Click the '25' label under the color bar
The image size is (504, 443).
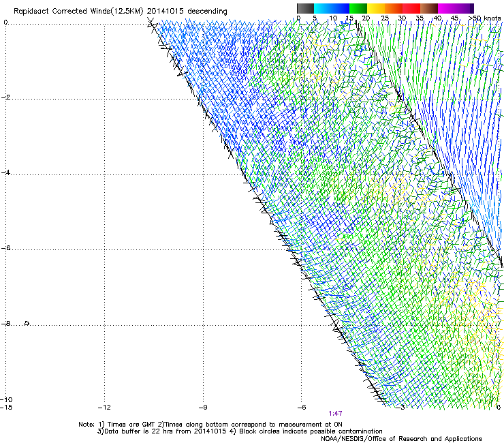click(x=385, y=18)
